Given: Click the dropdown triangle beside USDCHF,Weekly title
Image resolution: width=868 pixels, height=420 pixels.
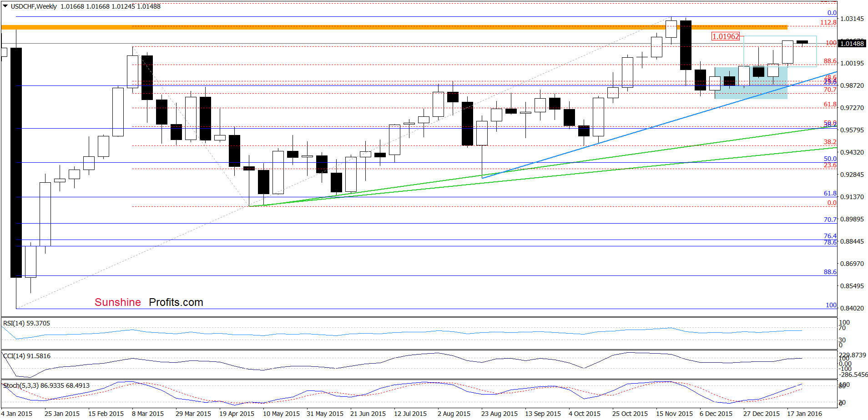Looking at the screenshot, I should (5, 6).
